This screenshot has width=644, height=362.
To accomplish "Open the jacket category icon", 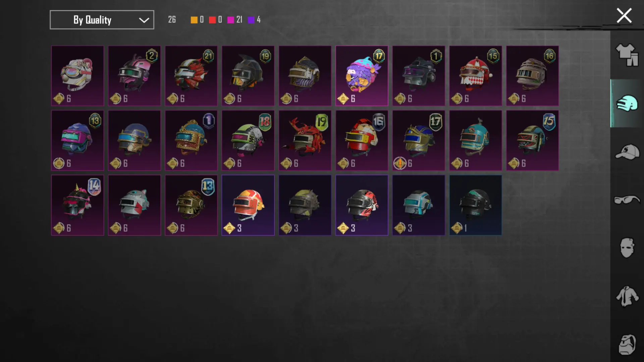I will 627,296.
